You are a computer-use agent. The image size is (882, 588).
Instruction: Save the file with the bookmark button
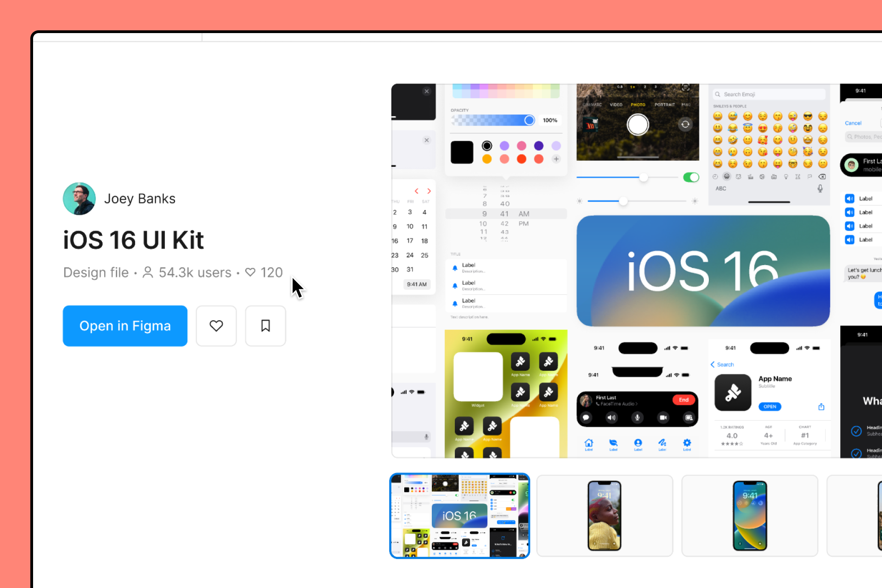(266, 326)
